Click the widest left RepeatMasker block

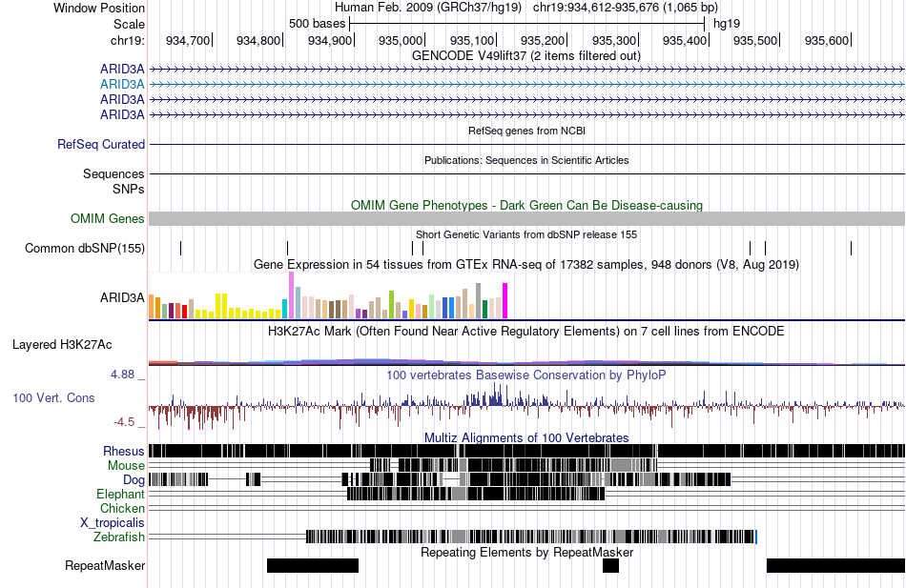click(313, 565)
